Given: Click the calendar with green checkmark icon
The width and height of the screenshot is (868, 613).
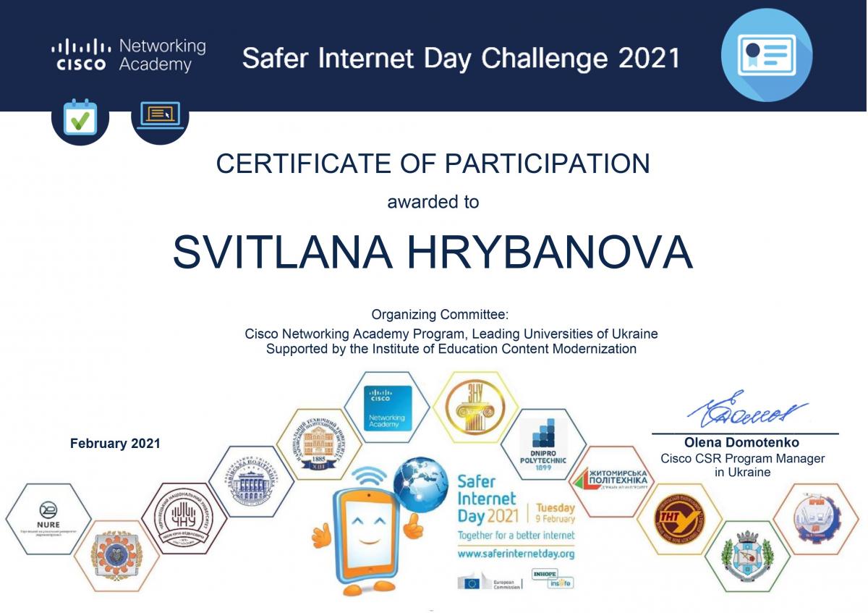Looking at the screenshot, I should pos(80,118).
